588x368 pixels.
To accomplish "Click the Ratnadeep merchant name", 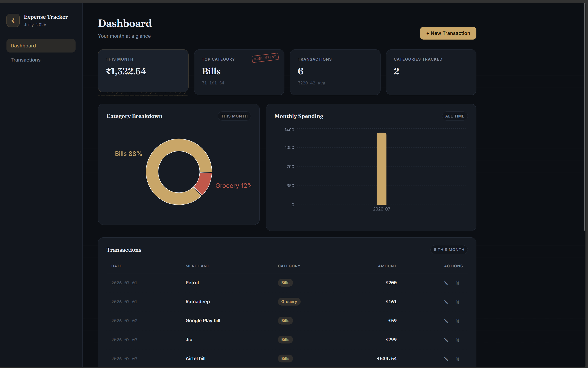I will (x=198, y=302).
